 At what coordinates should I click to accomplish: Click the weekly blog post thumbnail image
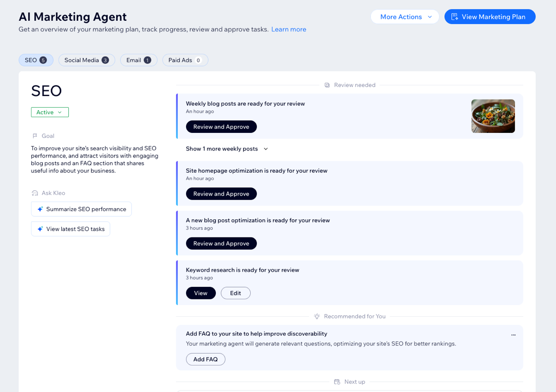tap(493, 116)
